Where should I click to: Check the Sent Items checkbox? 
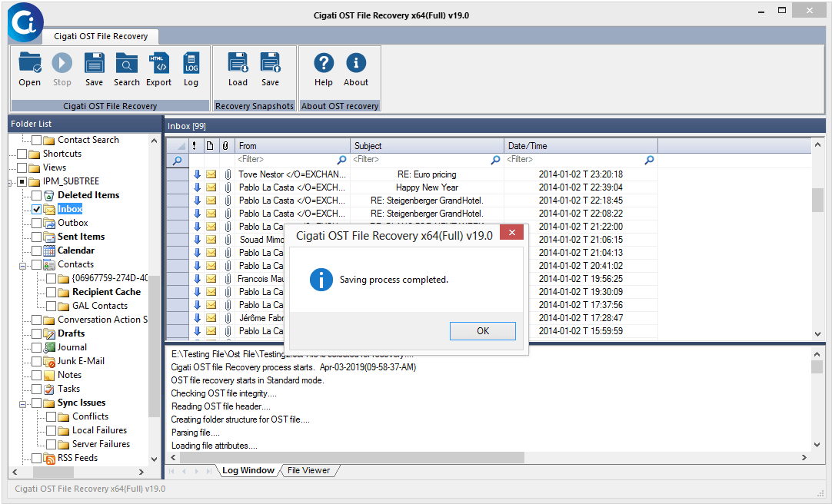[37, 237]
